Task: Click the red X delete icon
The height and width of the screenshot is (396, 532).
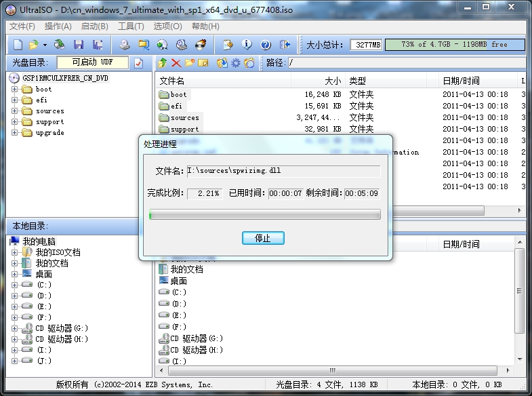Action: 176,63
